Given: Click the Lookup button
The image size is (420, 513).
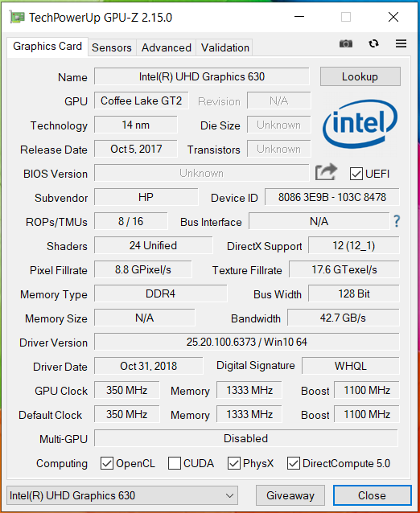Looking at the screenshot, I should 360,76.
